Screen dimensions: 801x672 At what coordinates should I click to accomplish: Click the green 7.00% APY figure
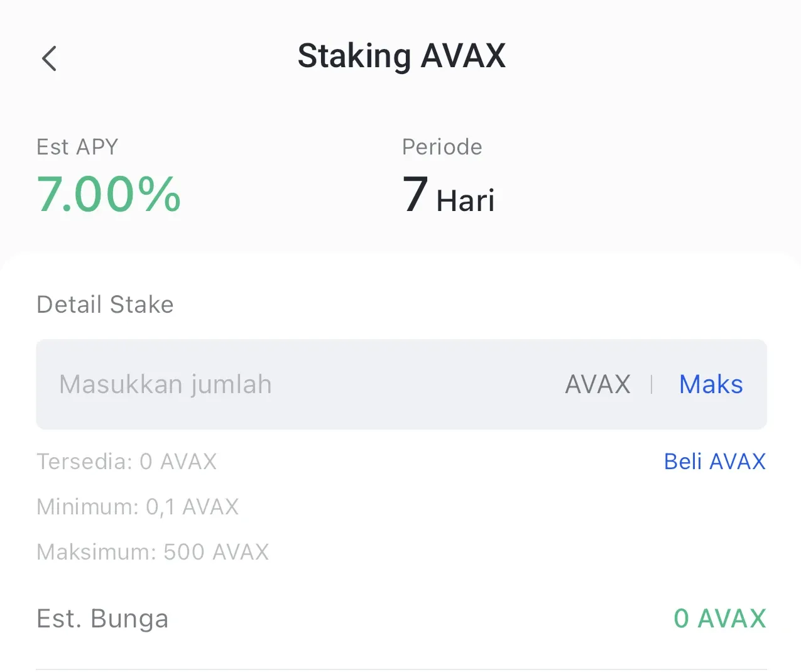109,193
